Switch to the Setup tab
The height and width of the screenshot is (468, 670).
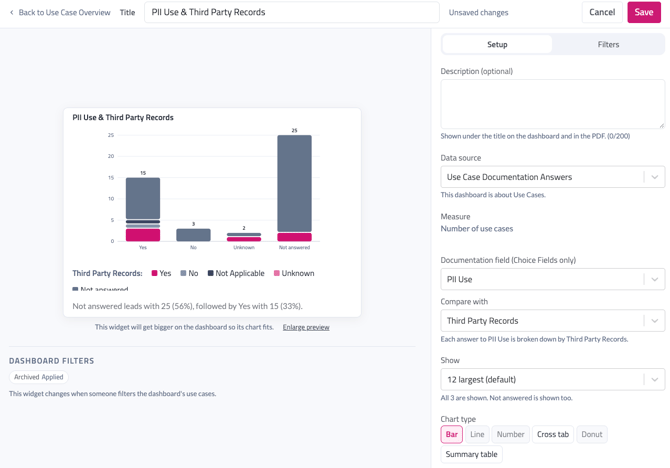(x=497, y=44)
